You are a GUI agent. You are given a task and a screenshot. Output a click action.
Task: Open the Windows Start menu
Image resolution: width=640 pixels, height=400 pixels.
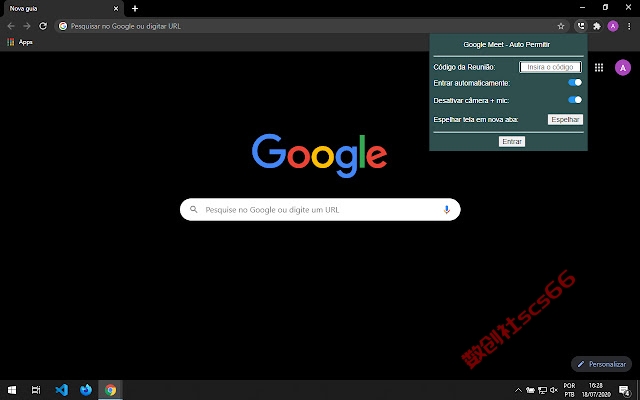[12, 390]
